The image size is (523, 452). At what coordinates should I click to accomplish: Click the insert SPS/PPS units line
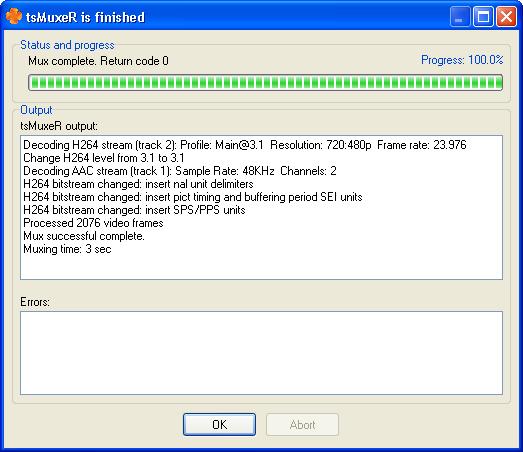(134, 210)
